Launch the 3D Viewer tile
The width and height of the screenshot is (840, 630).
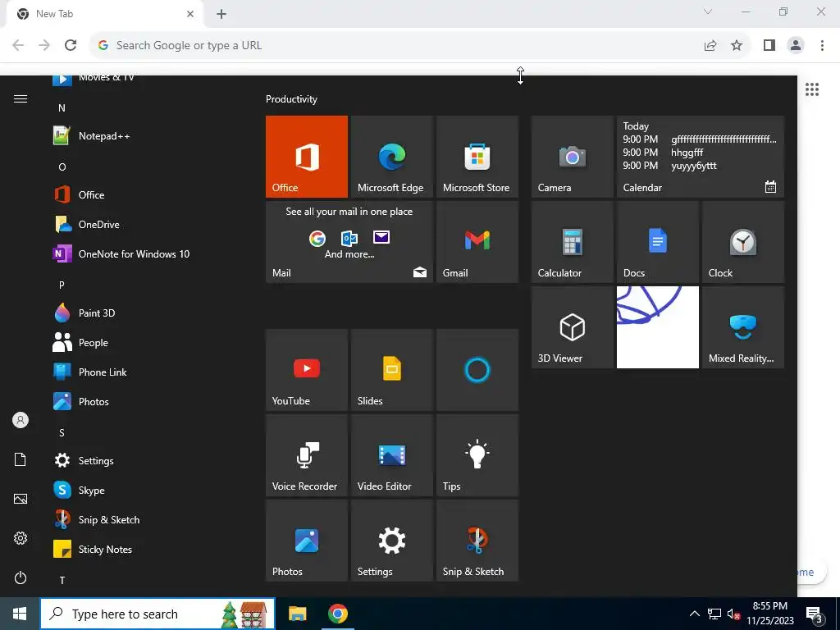click(x=572, y=326)
